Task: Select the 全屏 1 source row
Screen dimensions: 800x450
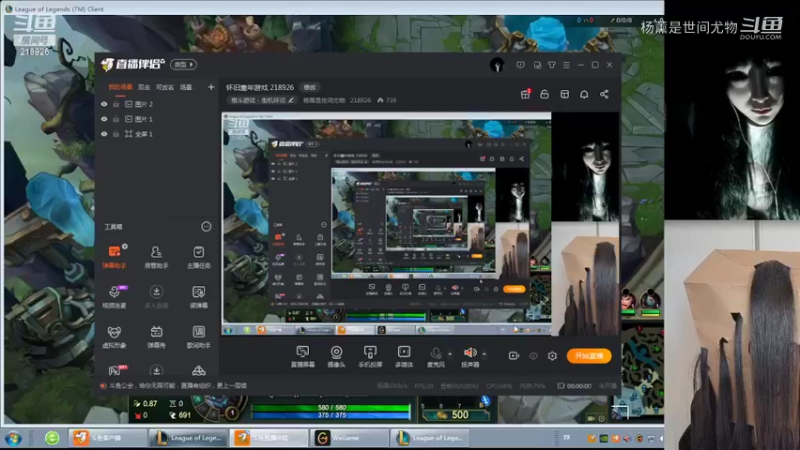Action: [x=157, y=134]
